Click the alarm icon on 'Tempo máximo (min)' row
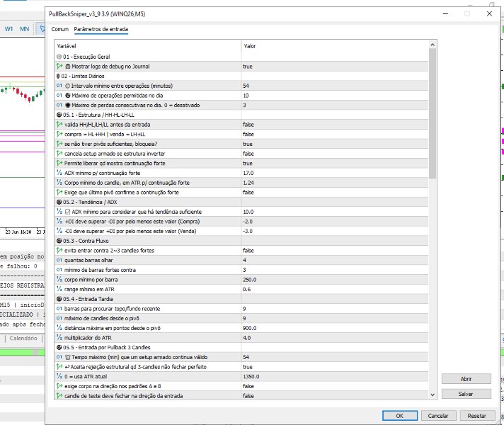The width and height of the screenshot is (504, 425). [68, 357]
